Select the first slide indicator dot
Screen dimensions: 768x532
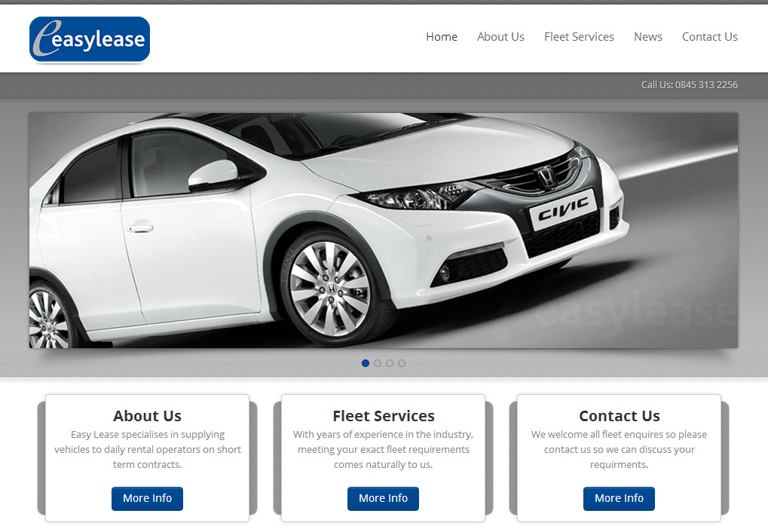point(366,363)
